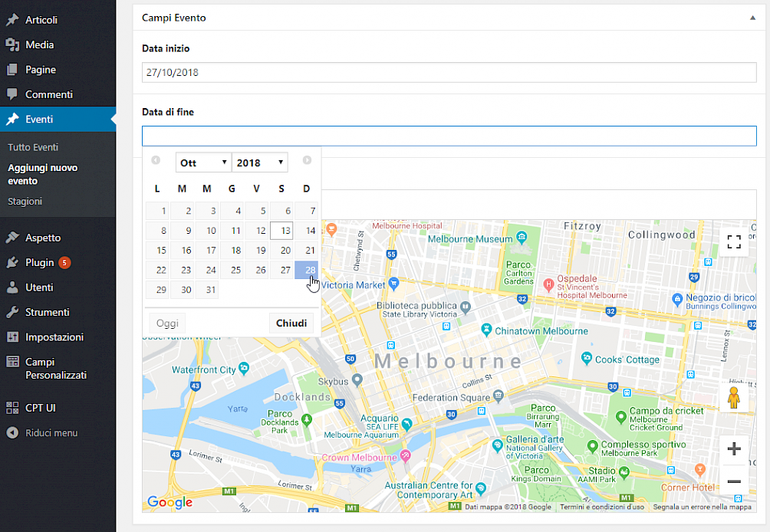This screenshot has height=532, width=770.
Task: Open the year dropdown showing 2018
Action: pyautogui.click(x=260, y=163)
